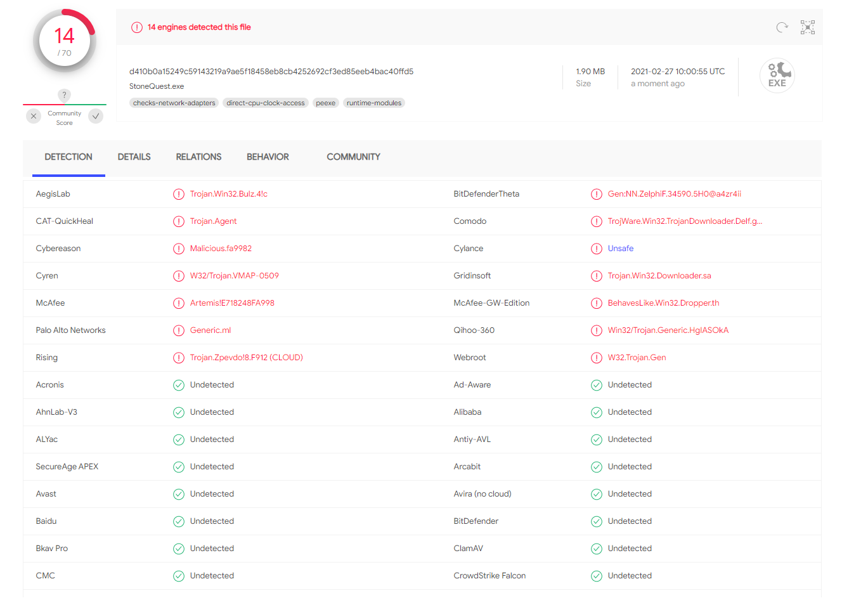
Task: Click the reanalyze refresh icon
Action: pos(782,27)
